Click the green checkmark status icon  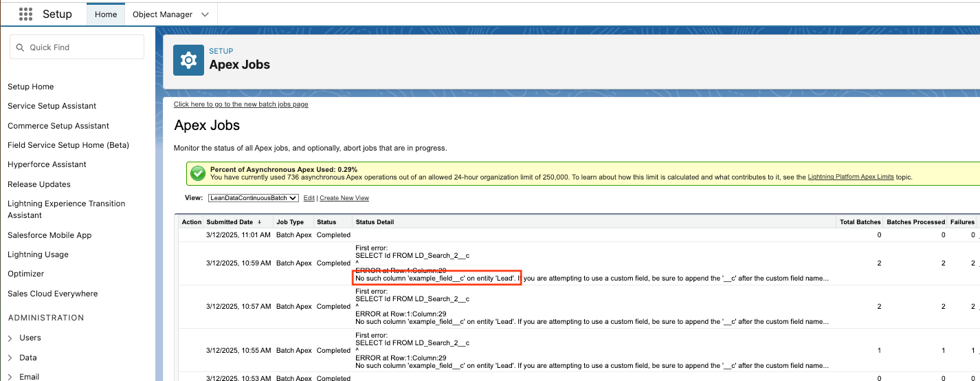pos(198,173)
